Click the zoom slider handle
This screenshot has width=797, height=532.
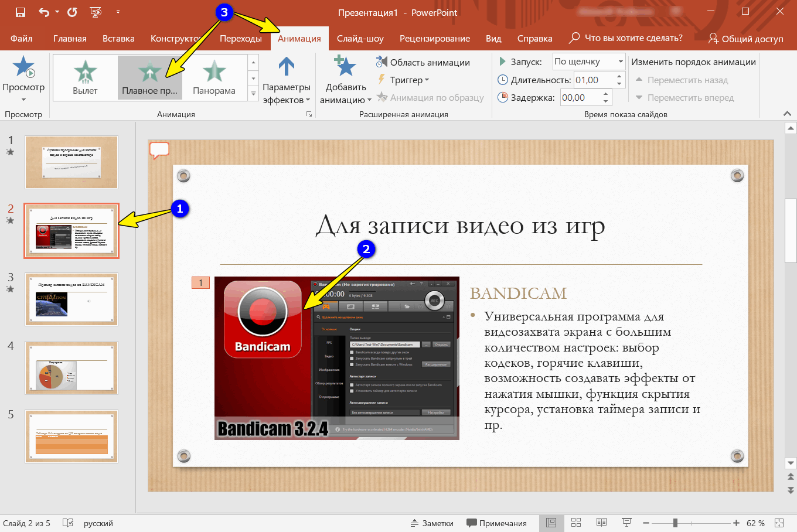point(675,523)
